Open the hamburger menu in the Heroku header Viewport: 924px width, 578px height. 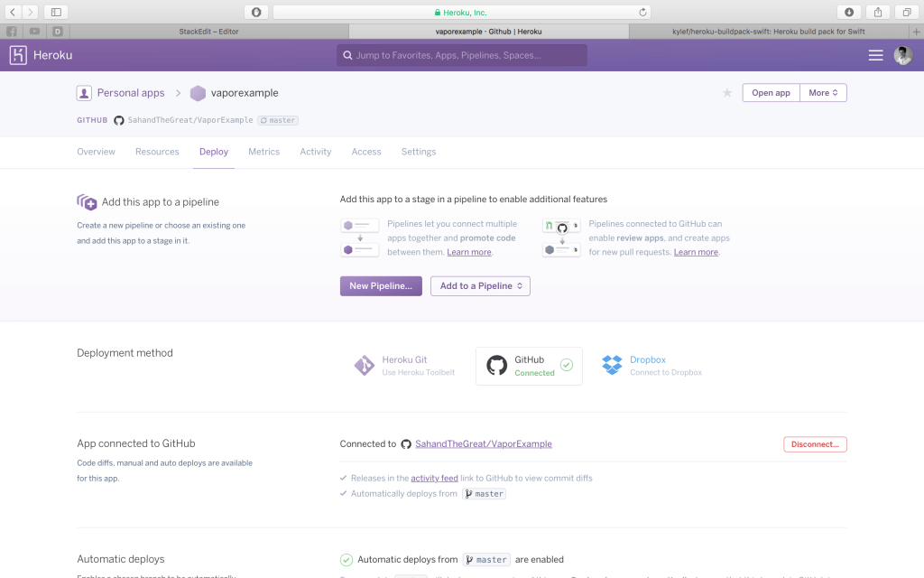pos(875,55)
